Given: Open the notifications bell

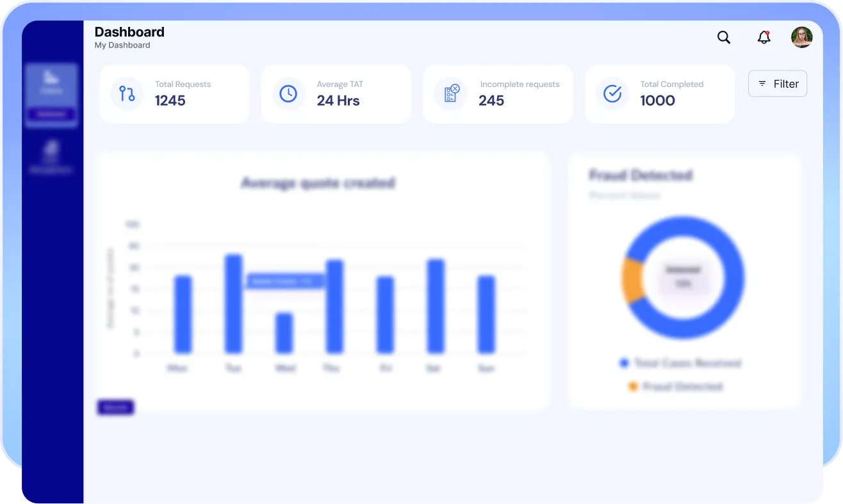Looking at the screenshot, I should click(x=764, y=37).
